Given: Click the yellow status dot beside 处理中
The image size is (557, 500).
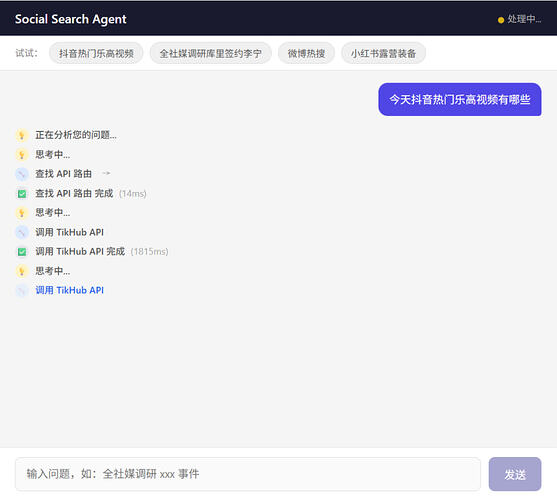Looking at the screenshot, I should 501,20.
